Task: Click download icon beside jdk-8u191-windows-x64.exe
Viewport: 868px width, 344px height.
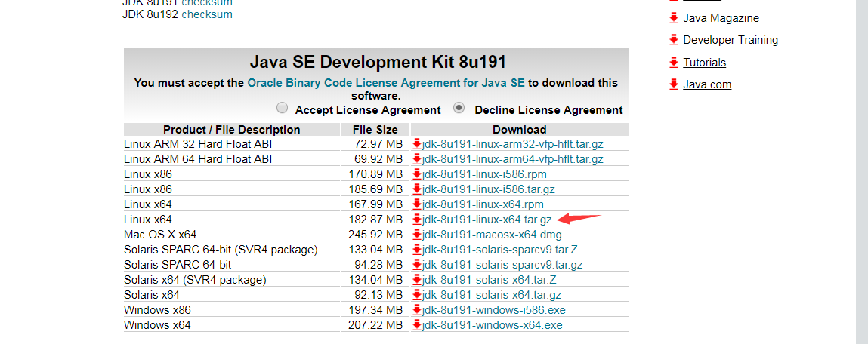Action: click(x=418, y=325)
